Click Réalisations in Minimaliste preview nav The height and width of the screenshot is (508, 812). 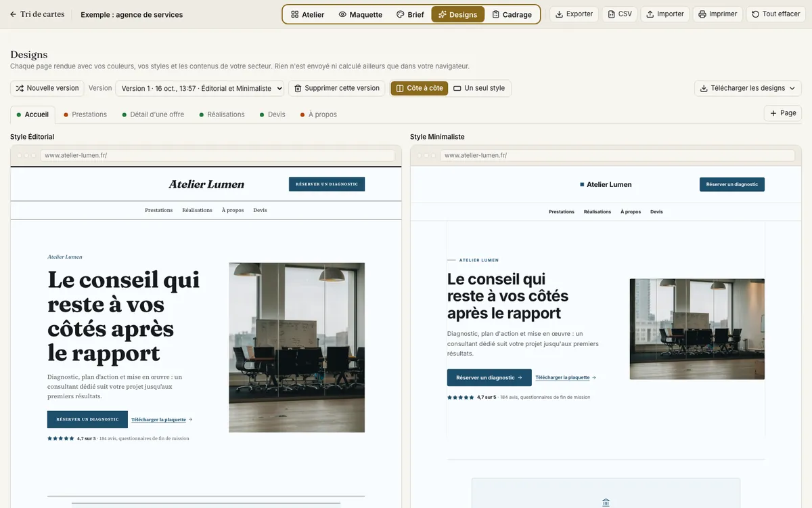click(x=597, y=212)
